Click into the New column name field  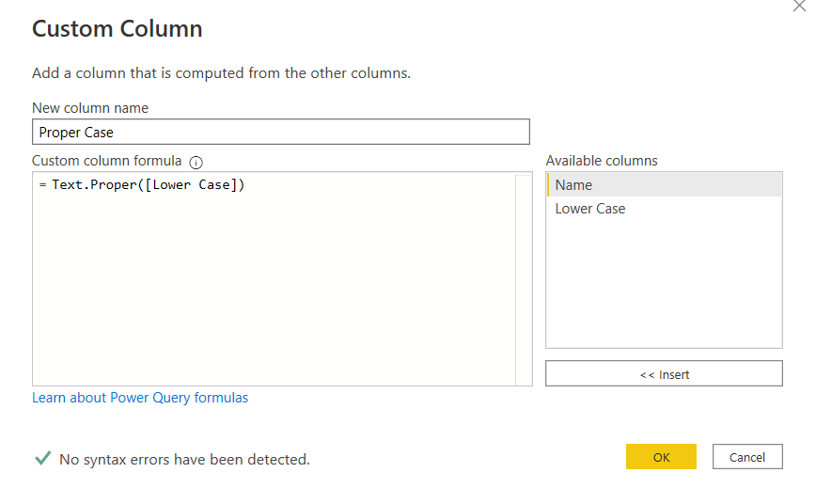pyautogui.click(x=281, y=132)
